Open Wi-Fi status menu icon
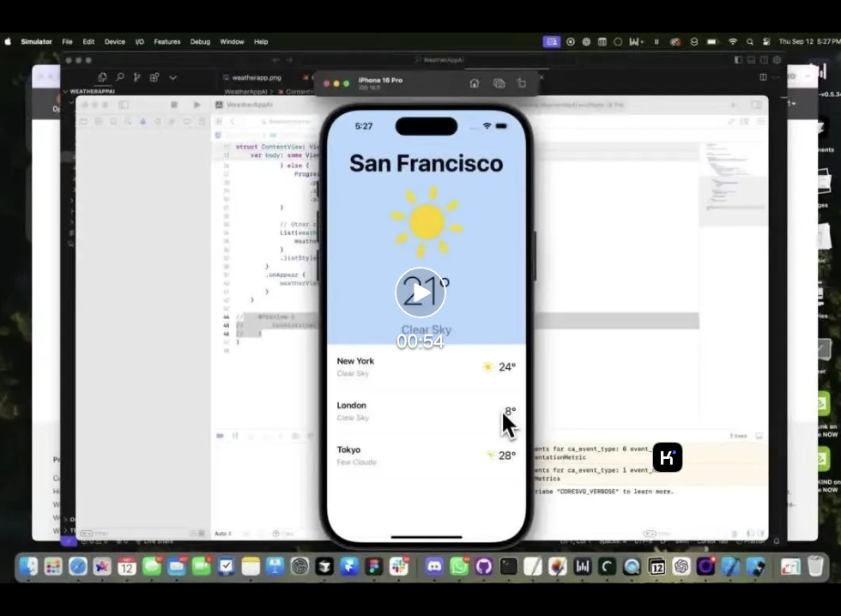The height and width of the screenshot is (616, 841). pos(733,41)
